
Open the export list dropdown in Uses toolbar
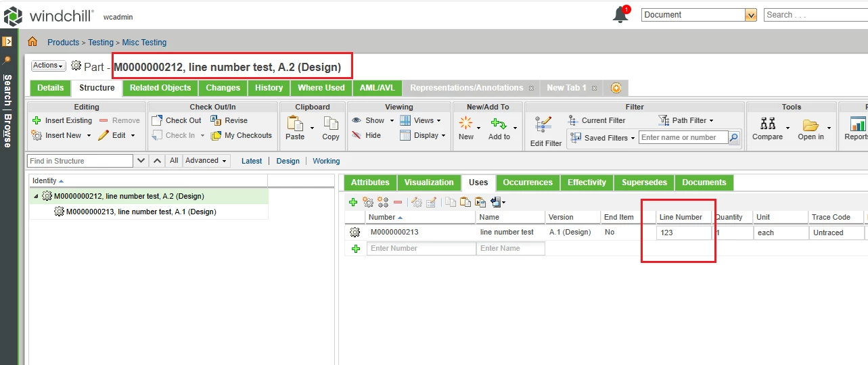[498, 202]
